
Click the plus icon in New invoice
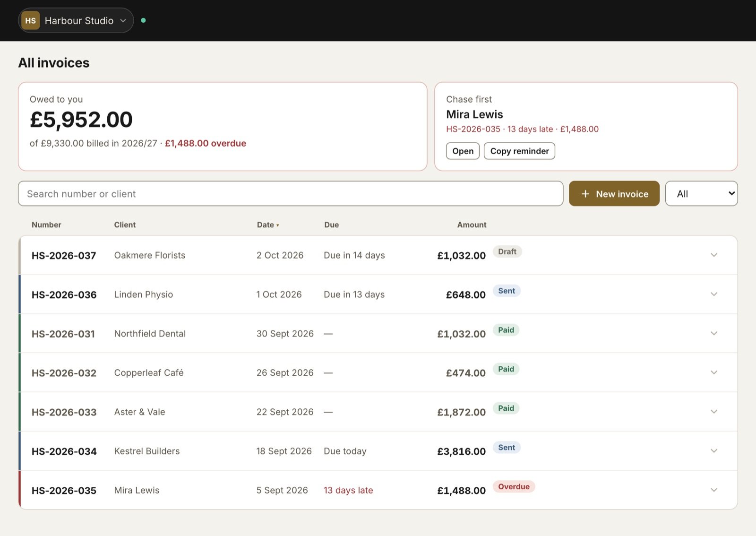[585, 194]
